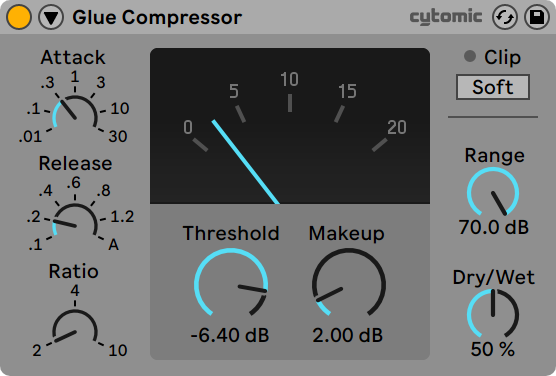Toggle the Soft clip button
Viewport: 556px width, 376px height.
point(493,87)
